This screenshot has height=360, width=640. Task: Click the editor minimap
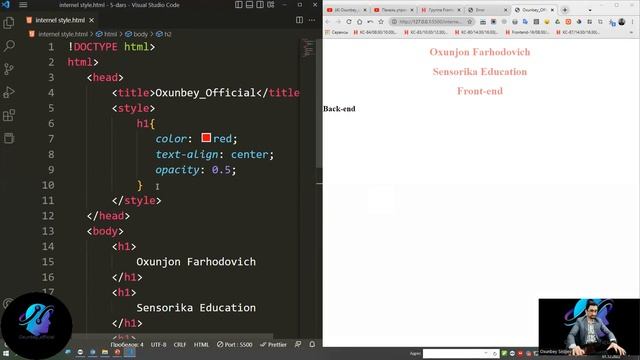[x=308, y=48]
